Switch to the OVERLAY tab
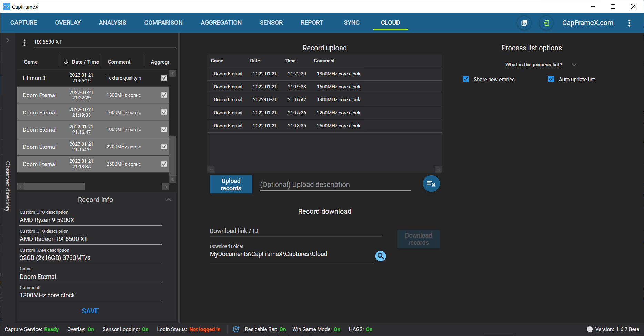Screen dimensions: 644x336 (68, 23)
